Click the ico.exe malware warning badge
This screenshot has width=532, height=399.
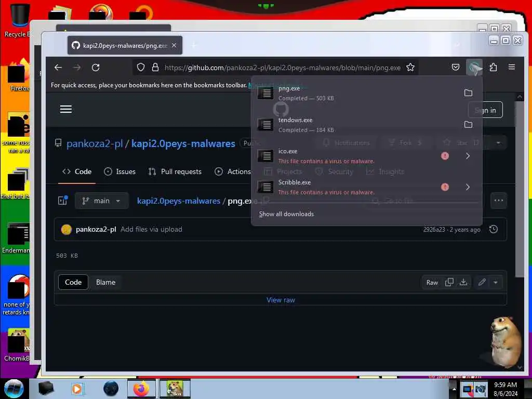coord(445,156)
